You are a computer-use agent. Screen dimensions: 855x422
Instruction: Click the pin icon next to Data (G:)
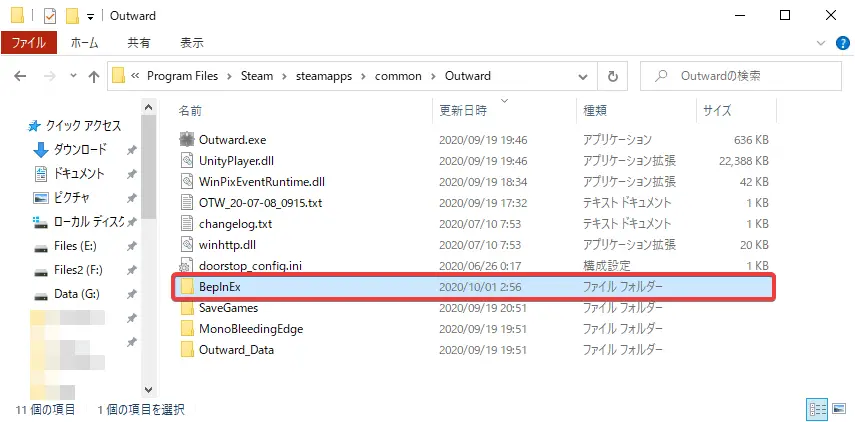point(131,295)
